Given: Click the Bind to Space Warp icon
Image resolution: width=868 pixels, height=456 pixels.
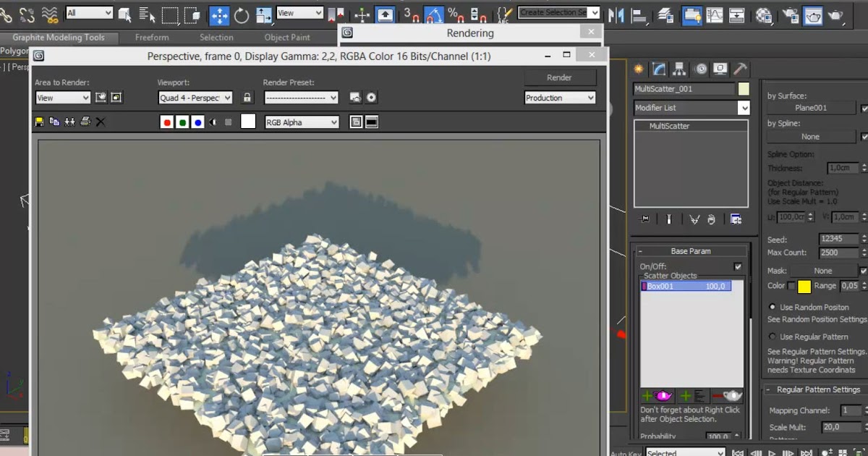Looking at the screenshot, I should coord(49,14).
